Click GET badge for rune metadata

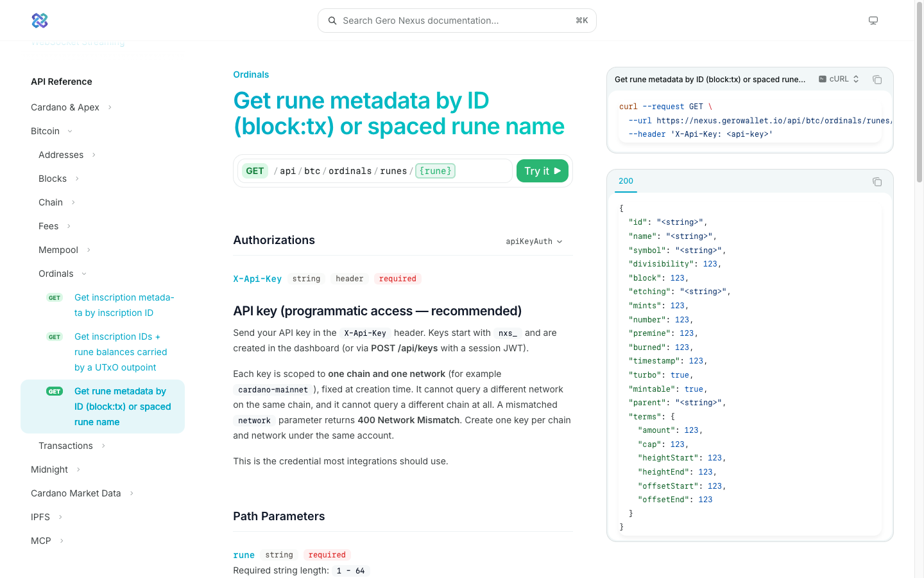click(x=55, y=392)
